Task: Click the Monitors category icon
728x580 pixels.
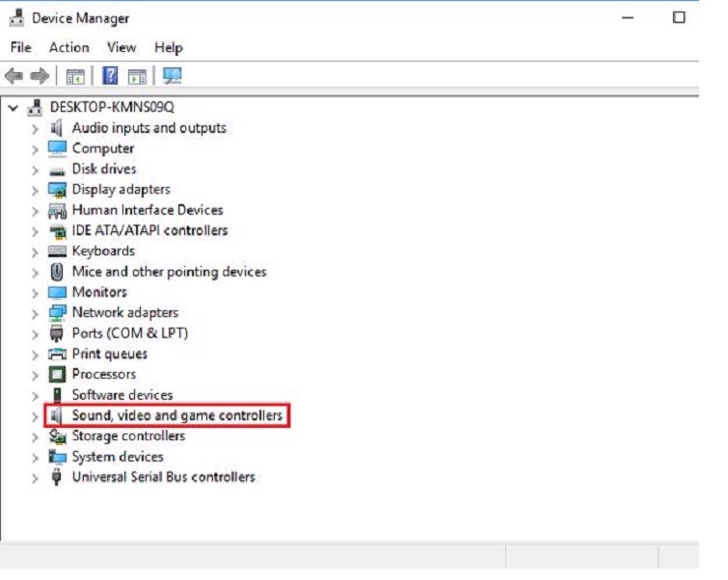Action: click(57, 292)
